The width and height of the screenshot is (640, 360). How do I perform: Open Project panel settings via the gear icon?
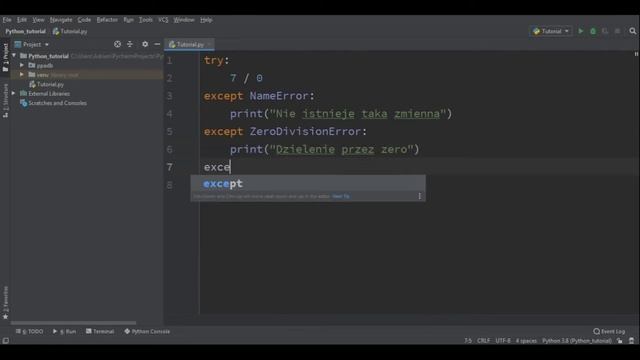[x=145, y=44]
